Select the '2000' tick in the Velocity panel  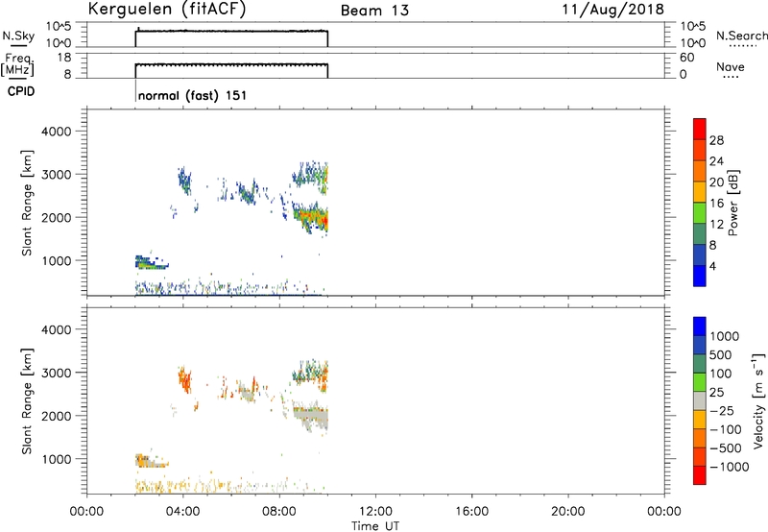[x=56, y=416]
